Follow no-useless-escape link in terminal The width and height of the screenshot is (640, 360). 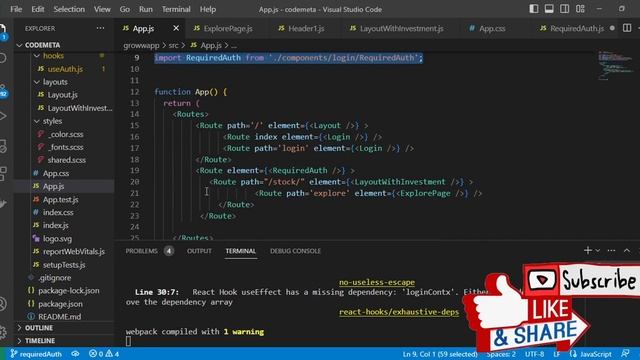376,282
